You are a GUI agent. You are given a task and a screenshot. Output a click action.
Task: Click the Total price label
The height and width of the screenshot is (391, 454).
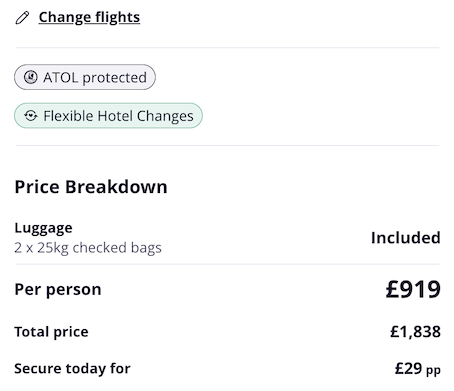coord(51,332)
